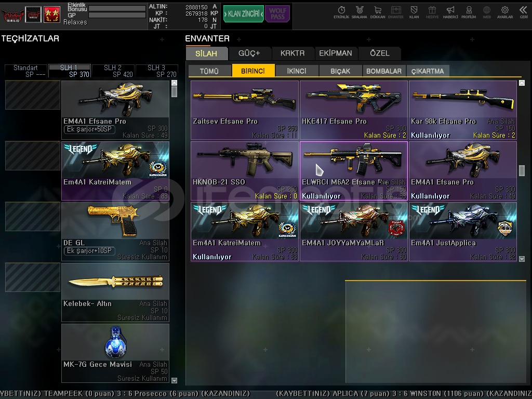
Task: Select HKE417 Efsane Pro in inventory
Action: point(353,110)
